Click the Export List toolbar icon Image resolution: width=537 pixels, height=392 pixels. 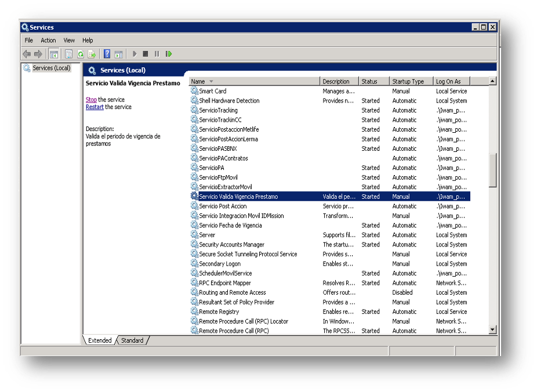pyautogui.click(x=92, y=54)
